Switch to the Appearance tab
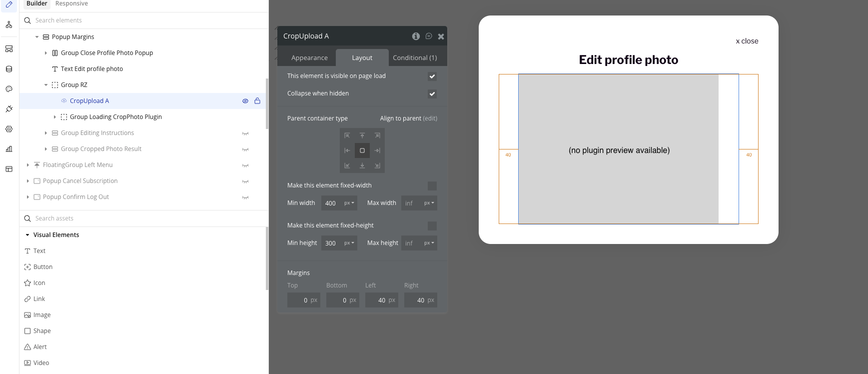868x374 pixels. point(309,58)
